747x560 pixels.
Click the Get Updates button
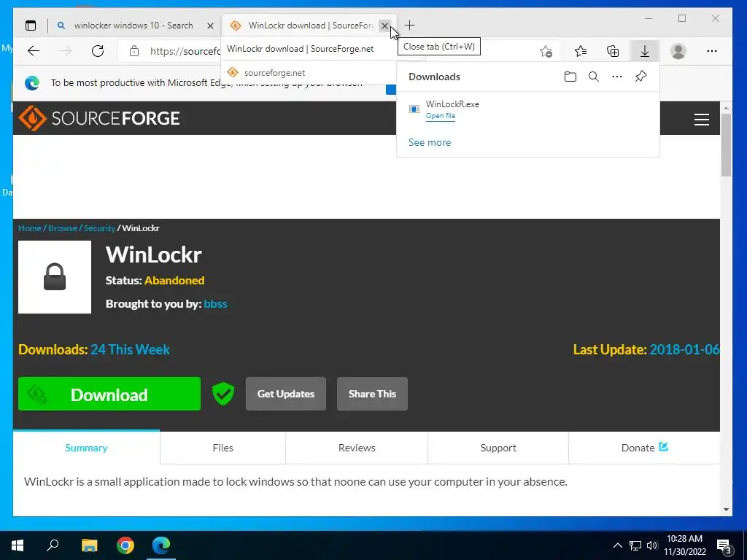coord(286,394)
